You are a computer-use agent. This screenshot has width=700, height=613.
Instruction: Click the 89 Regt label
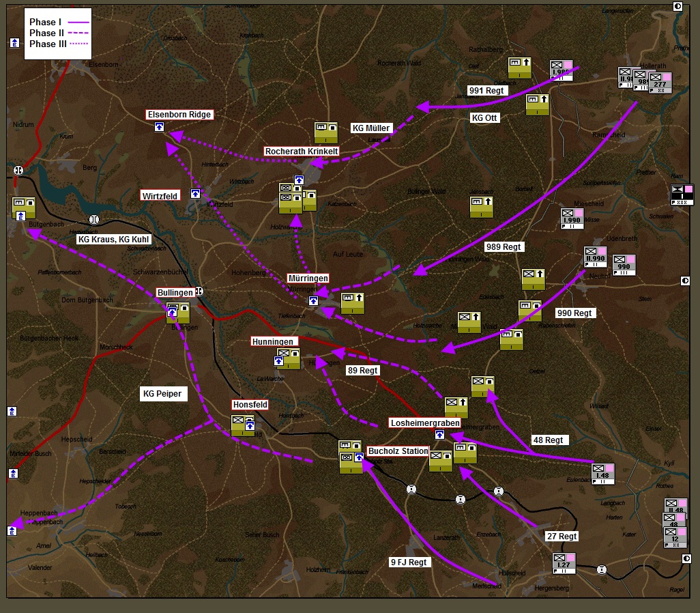coord(363,371)
